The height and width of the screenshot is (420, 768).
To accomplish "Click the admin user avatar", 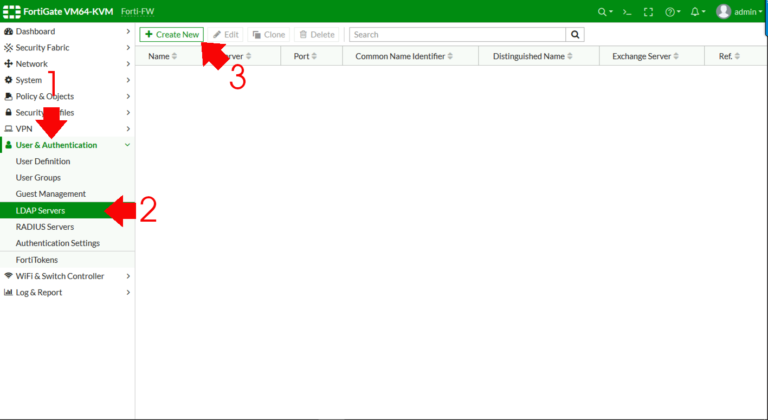I will [x=723, y=11].
